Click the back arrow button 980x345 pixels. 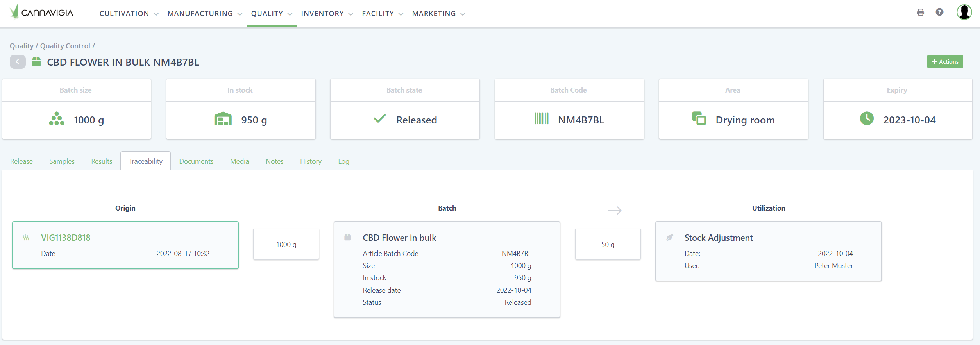click(18, 62)
